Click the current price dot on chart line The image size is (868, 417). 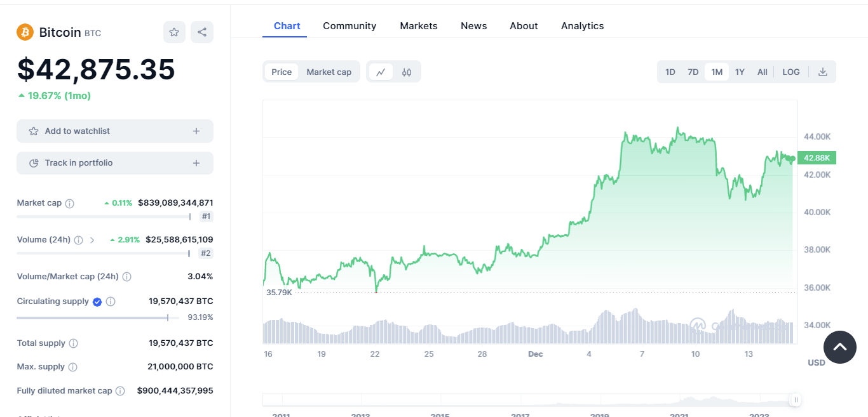pos(793,158)
